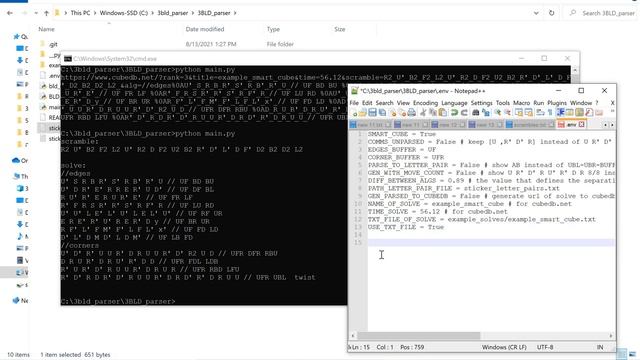Click the cmd.exe title bar icon
The width and height of the screenshot is (640, 360).
tap(68, 59)
